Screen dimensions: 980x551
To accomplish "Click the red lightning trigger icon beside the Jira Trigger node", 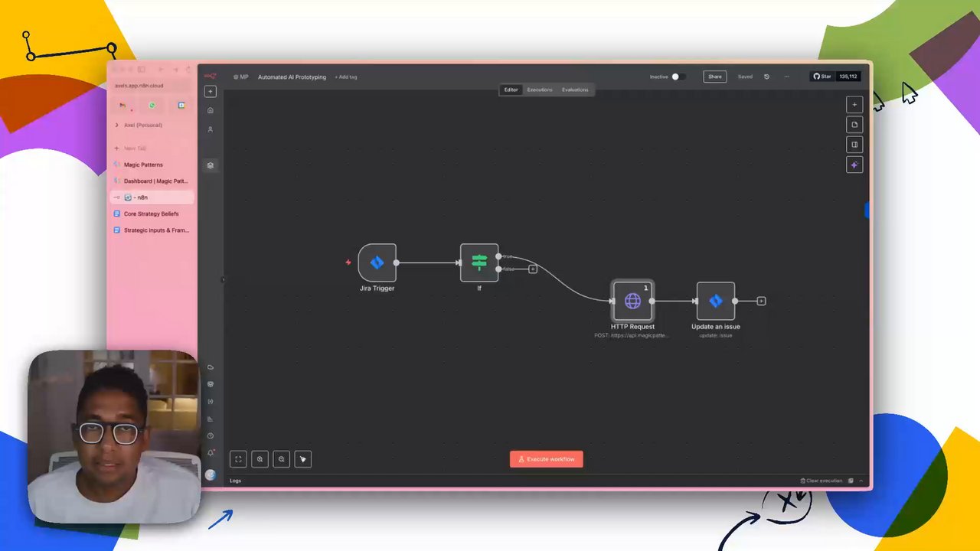I will (x=348, y=262).
